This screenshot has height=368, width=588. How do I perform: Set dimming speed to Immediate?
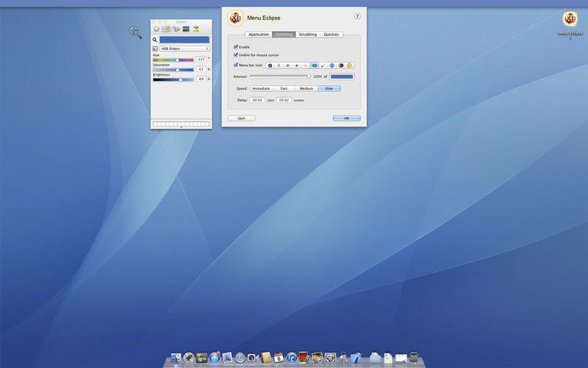point(261,88)
